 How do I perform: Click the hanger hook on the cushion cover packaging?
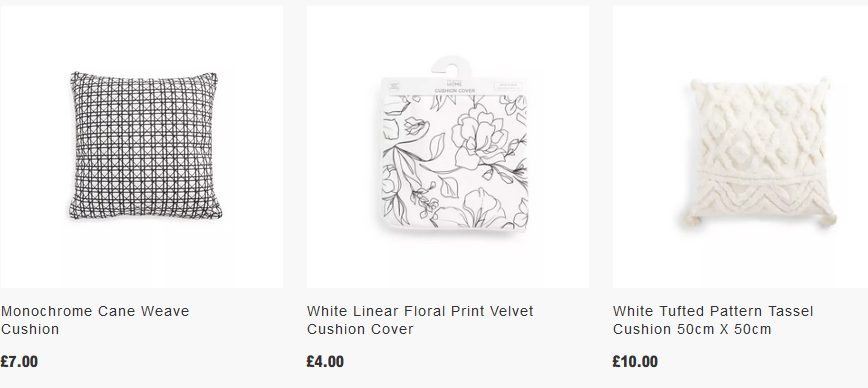[x=451, y=68]
